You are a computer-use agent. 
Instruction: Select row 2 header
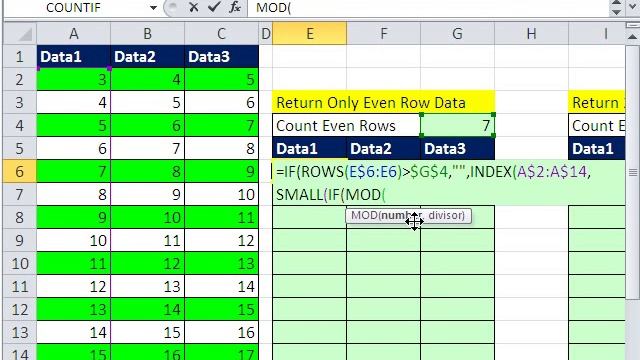pos(20,80)
